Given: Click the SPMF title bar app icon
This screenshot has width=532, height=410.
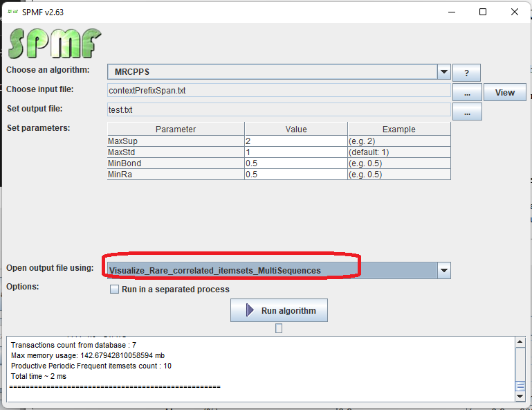Looking at the screenshot, I should tap(12, 12).
